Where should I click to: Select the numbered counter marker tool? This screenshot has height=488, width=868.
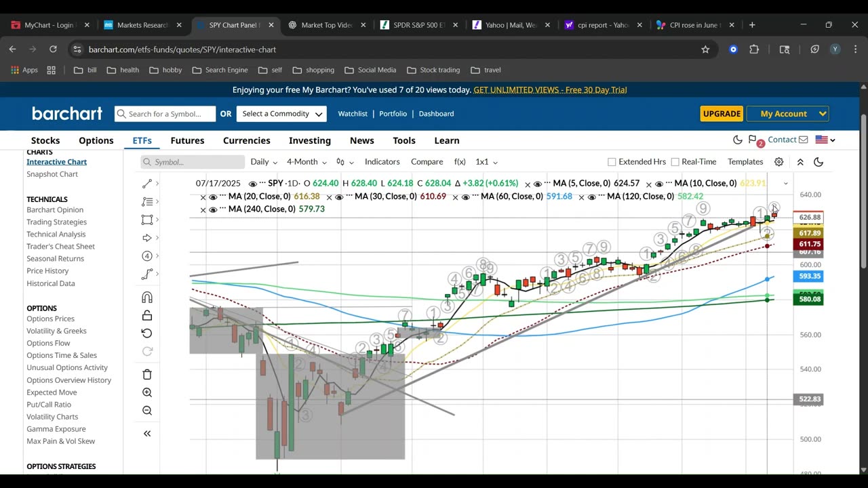147,256
